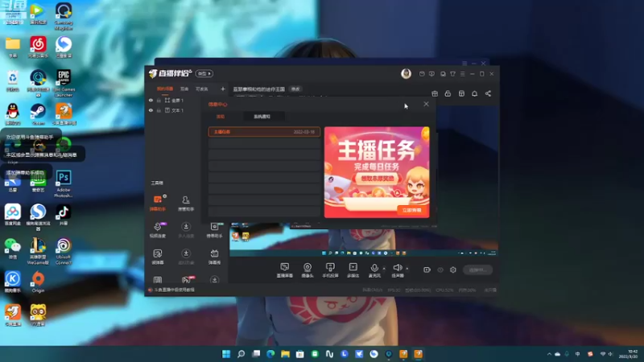Image resolution: width=644 pixels, height=362 pixels.
Task: Open the voice connect tool with purple badge
Action: (x=158, y=230)
